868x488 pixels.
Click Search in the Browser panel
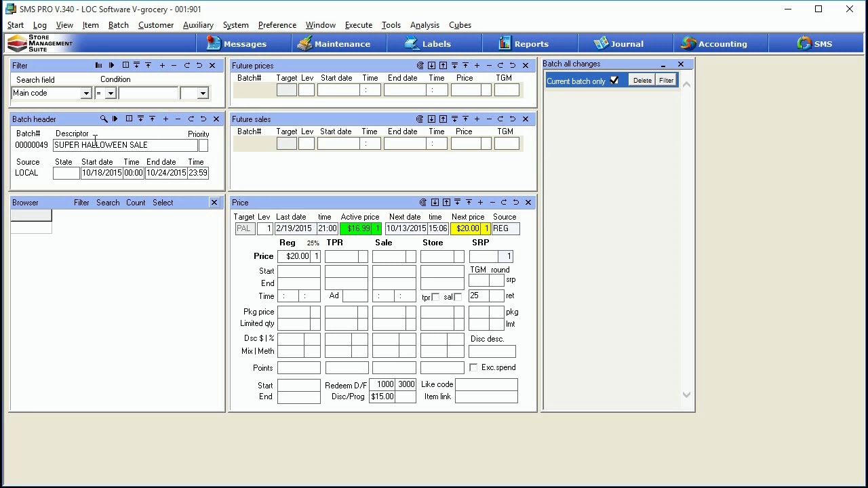pyautogui.click(x=108, y=203)
